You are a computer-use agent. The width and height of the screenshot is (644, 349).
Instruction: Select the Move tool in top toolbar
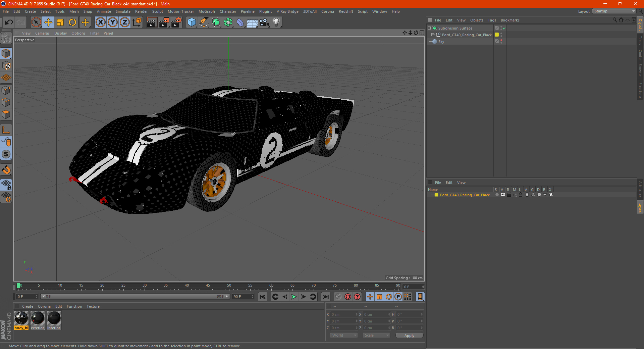[x=48, y=22]
